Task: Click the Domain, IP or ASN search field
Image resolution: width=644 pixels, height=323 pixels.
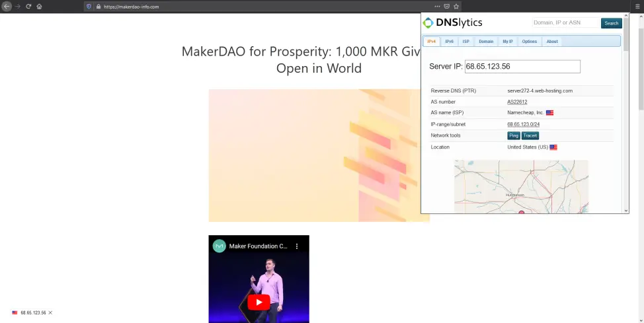Action: [x=565, y=22]
